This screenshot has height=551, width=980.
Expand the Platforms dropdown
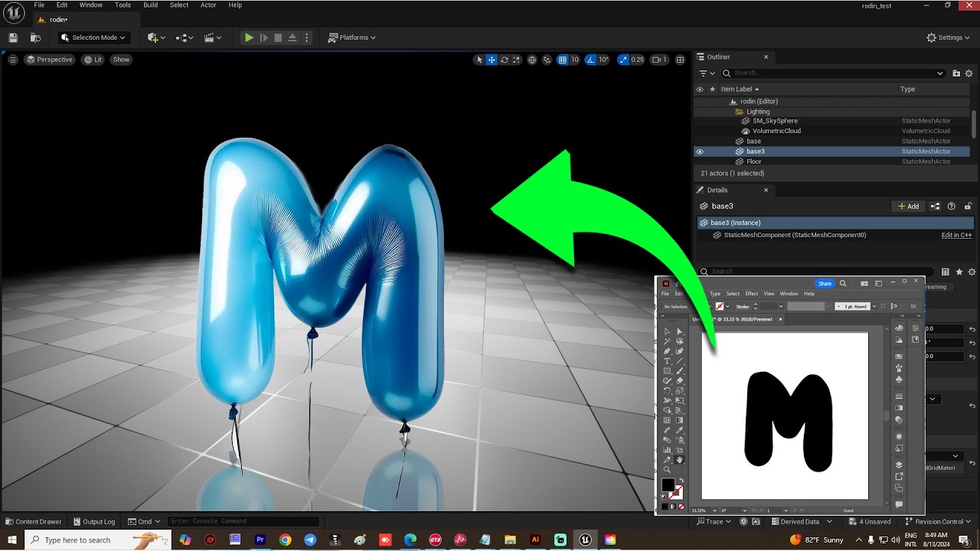click(352, 37)
